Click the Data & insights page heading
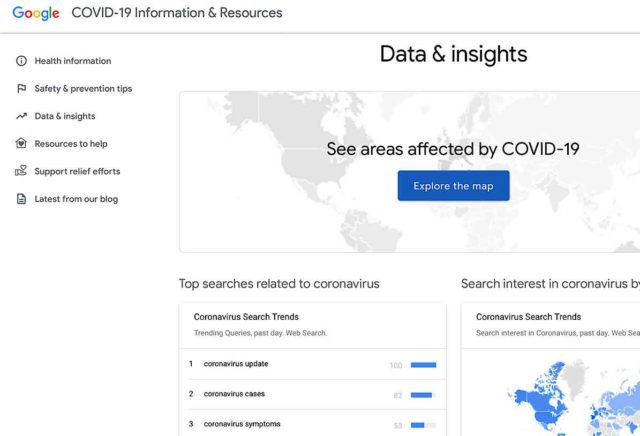This screenshot has height=436, width=640. coord(453,54)
